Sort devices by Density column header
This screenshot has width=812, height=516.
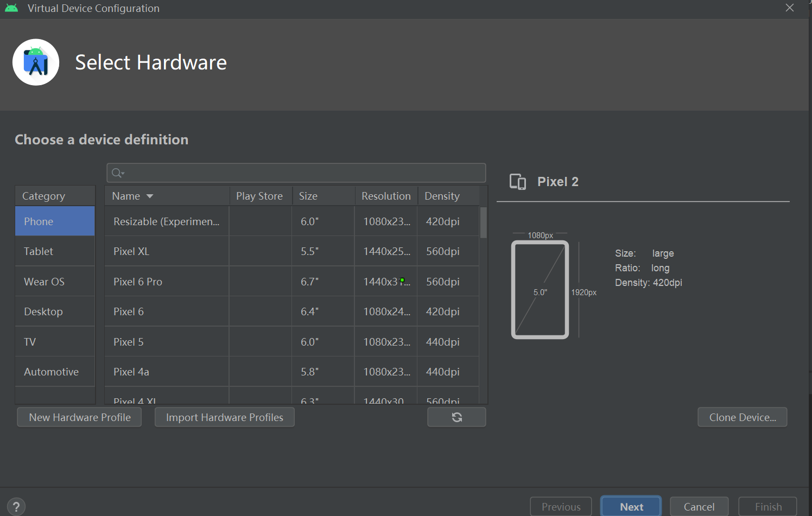tap(442, 196)
